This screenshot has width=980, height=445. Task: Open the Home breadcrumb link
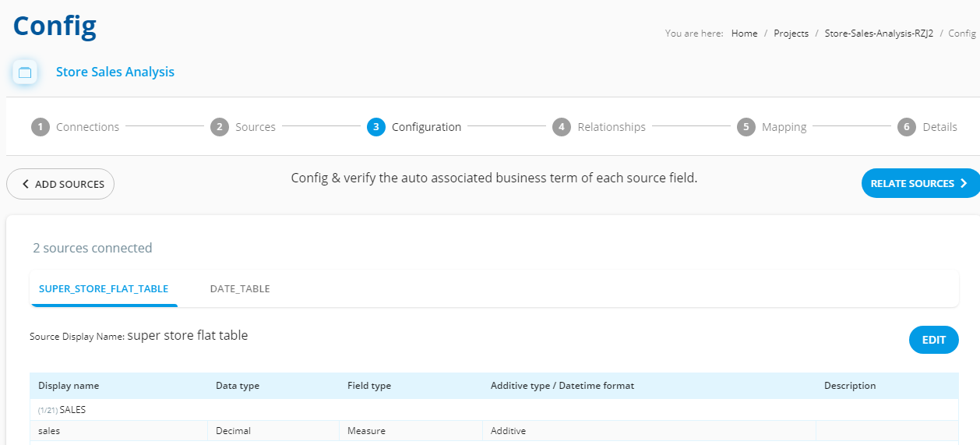(745, 34)
